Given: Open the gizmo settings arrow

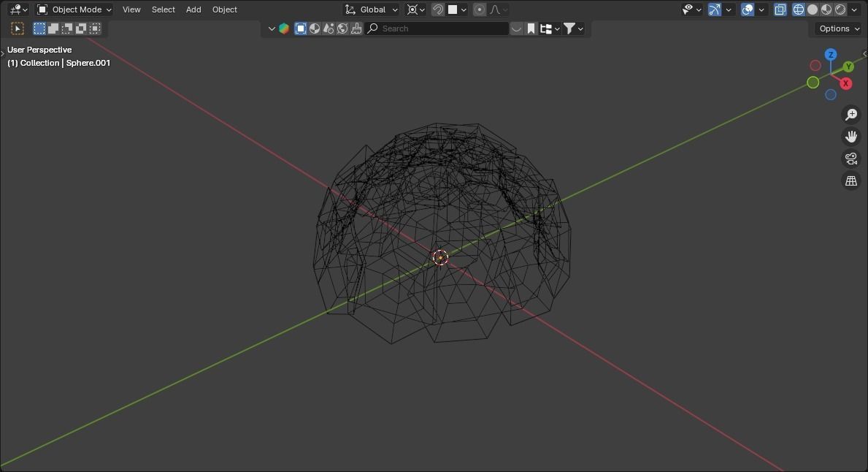Looking at the screenshot, I should click(x=729, y=9).
